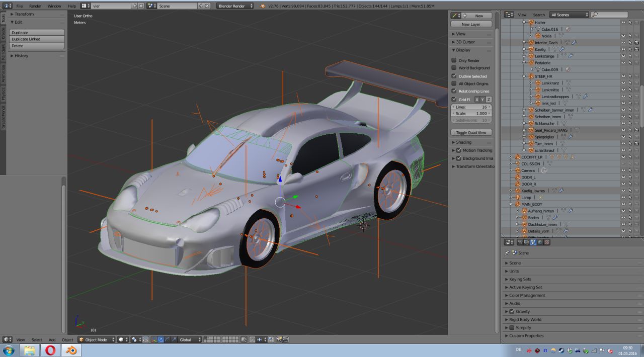Click the wrench modifier icon on Kaefig
Viewport: 644px width, 357px height.
click(x=561, y=49)
